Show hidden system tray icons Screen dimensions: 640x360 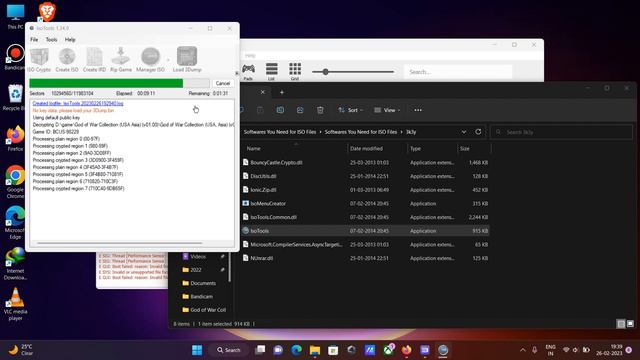(x=523, y=350)
